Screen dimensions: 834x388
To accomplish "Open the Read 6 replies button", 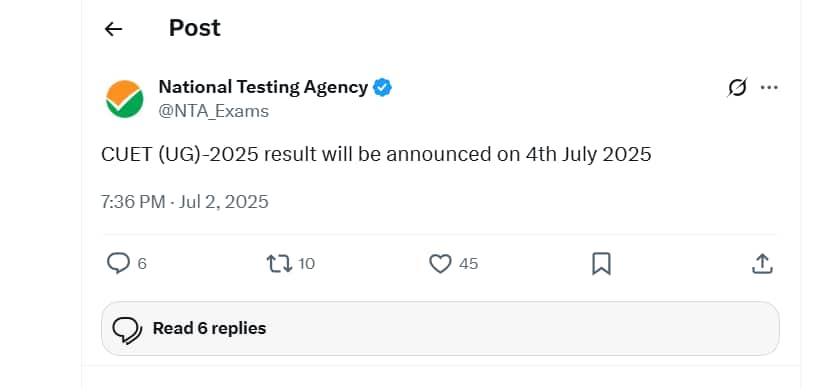I will [440, 328].
